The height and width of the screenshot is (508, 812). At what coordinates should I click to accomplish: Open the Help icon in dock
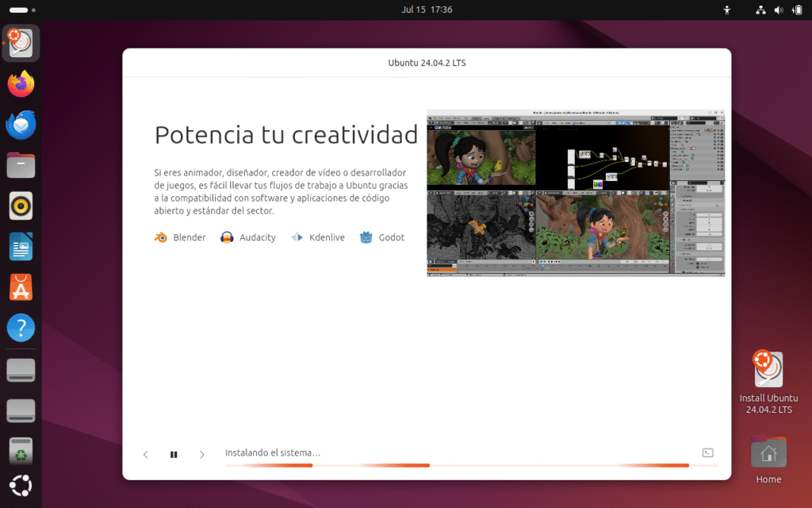pos(21,328)
